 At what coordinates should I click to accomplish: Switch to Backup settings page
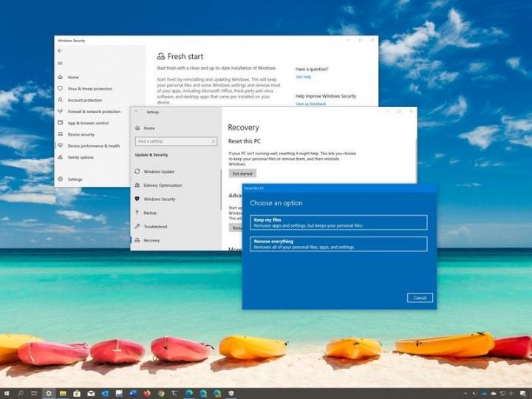pyautogui.click(x=150, y=213)
